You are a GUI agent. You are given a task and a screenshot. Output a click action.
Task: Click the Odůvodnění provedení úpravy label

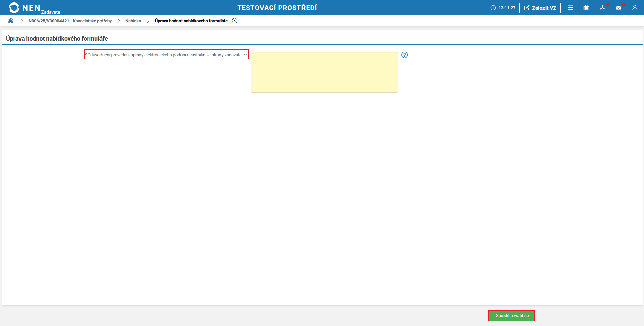coord(166,55)
